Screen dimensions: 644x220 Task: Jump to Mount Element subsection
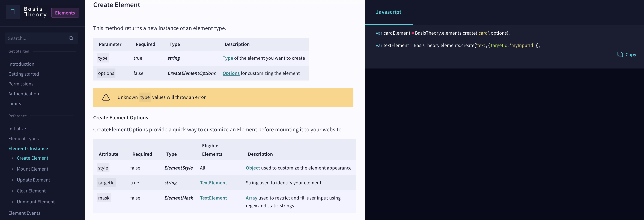[x=32, y=169]
